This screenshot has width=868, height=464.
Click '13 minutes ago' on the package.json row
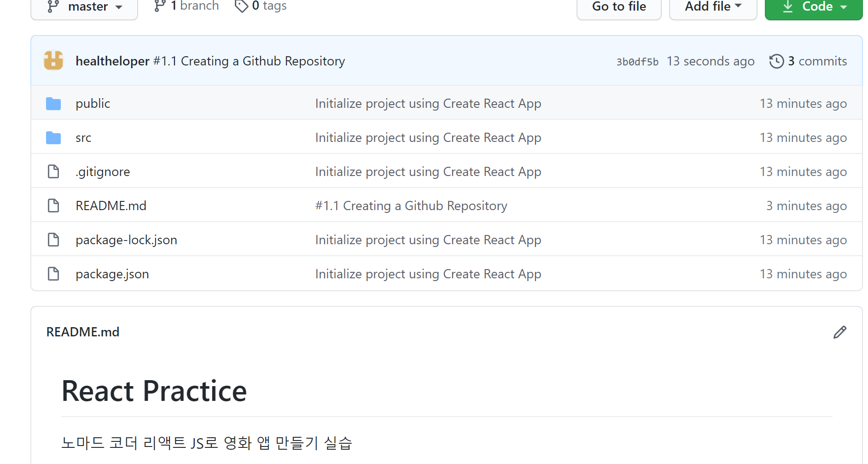point(803,274)
